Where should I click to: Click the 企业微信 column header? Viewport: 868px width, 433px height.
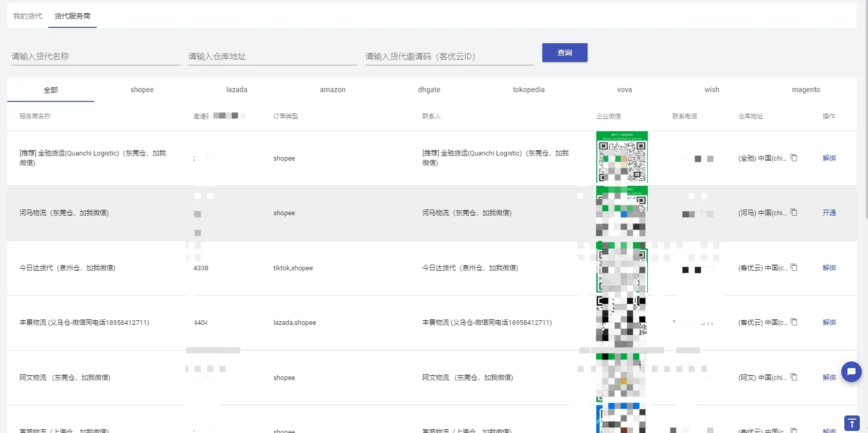(x=608, y=116)
